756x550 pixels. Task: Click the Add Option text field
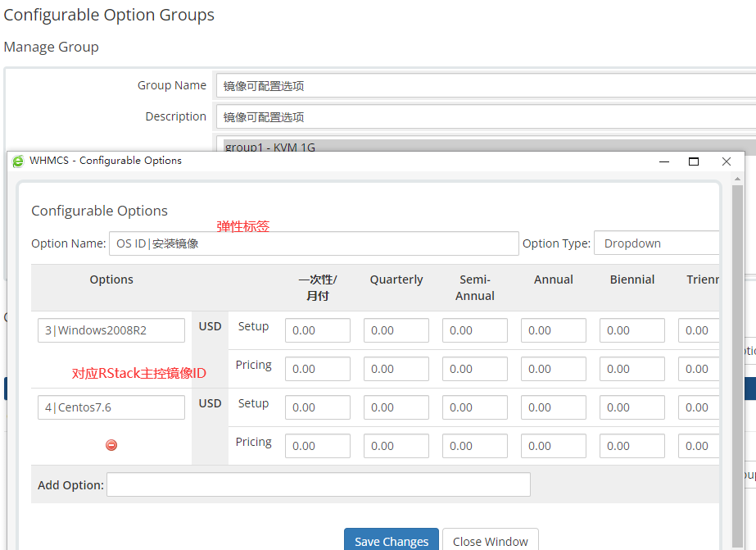click(319, 484)
